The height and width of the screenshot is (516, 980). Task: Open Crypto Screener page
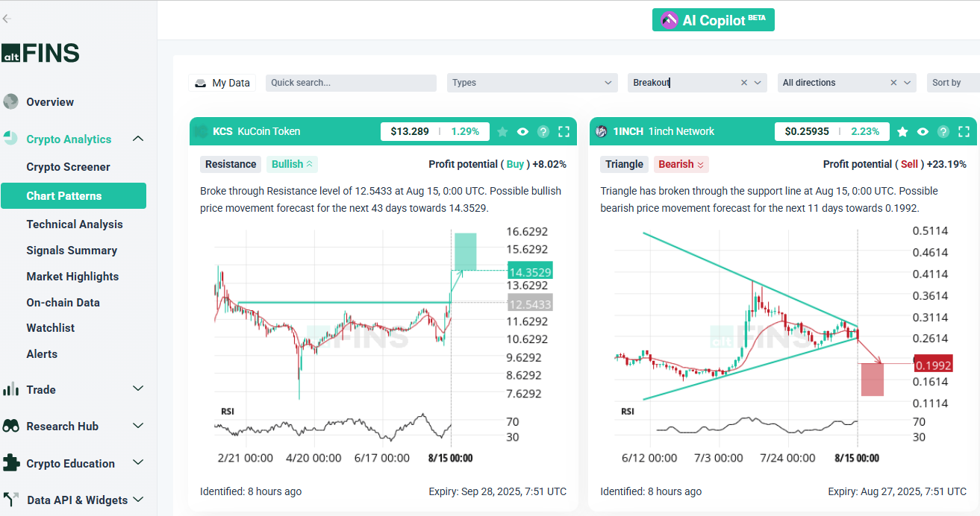pyautogui.click(x=68, y=167)
